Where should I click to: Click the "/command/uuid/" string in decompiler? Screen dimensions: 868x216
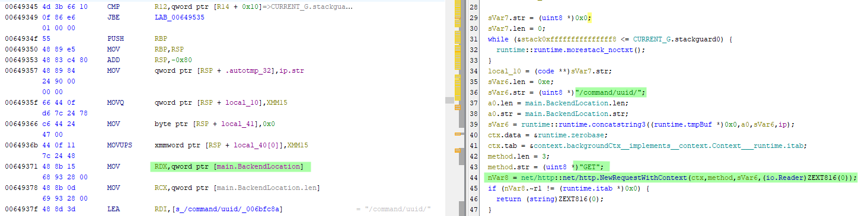610,92
